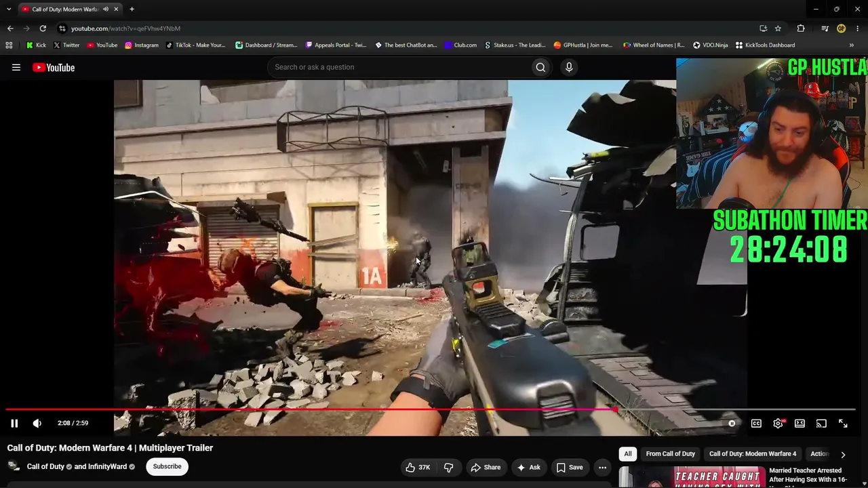The image size is (868, 488).
Task: Open the Club.com bookmark
Action: pos(460,45)
